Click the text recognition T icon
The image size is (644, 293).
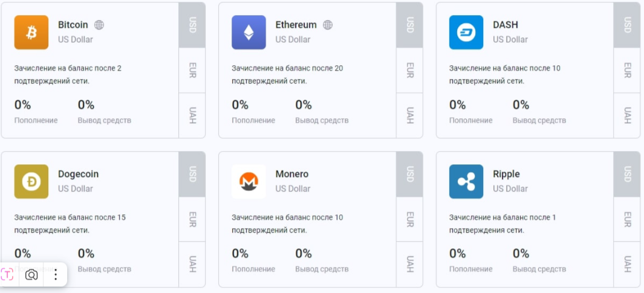(8, 275)
